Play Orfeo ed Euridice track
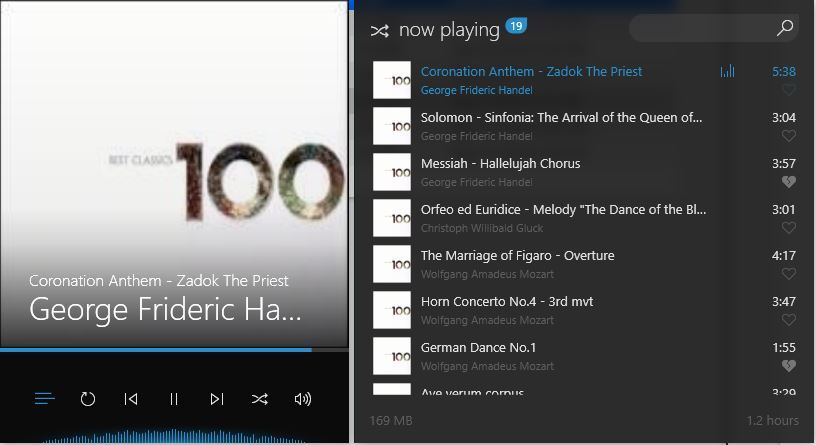Screen dimensions: 816x445 584,218
